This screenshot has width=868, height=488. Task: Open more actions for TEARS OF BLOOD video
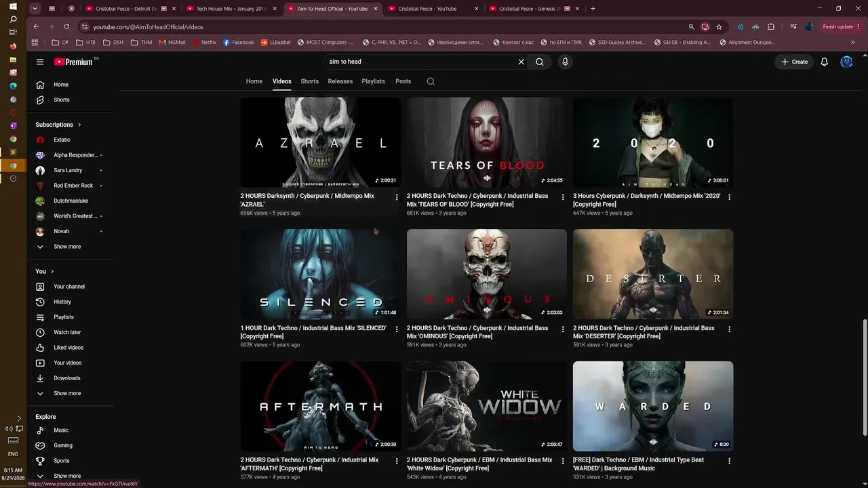(563, 197)
